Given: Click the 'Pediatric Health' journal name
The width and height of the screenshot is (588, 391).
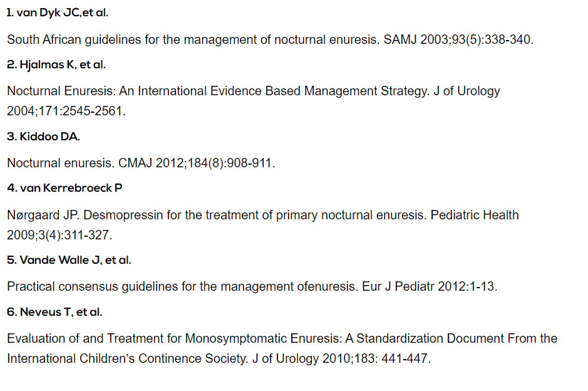Looking at the screenshot, I should click(x=475, y=215).
